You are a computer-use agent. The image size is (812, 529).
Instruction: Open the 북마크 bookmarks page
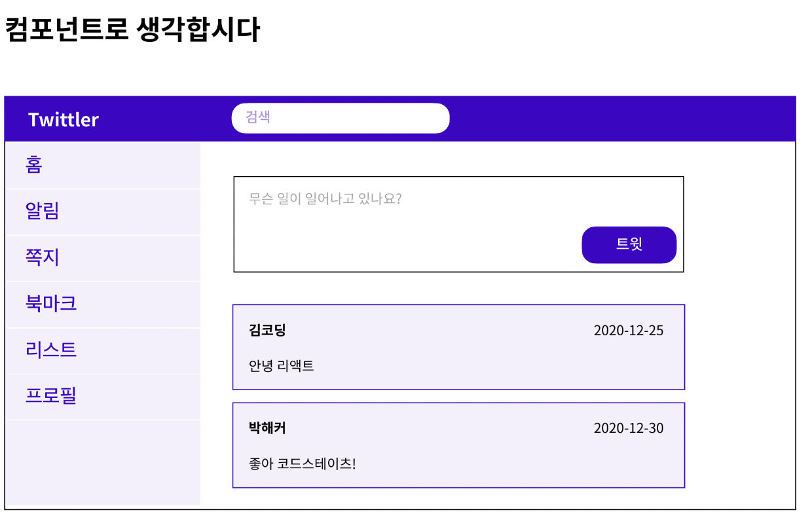tap(51, 304)
